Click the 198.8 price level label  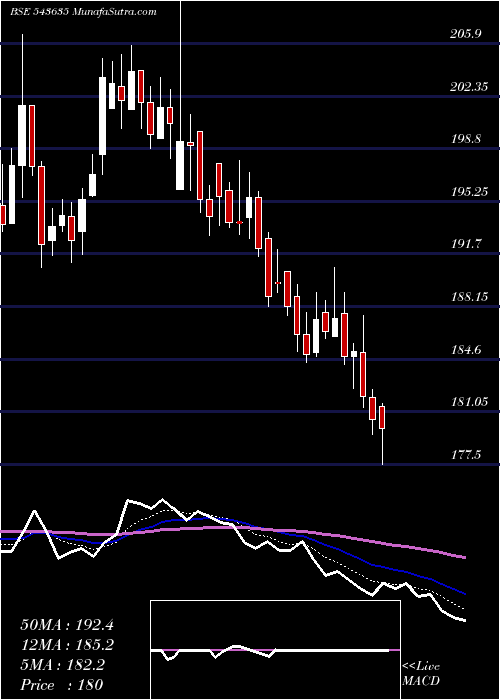(x=466, y=139)
